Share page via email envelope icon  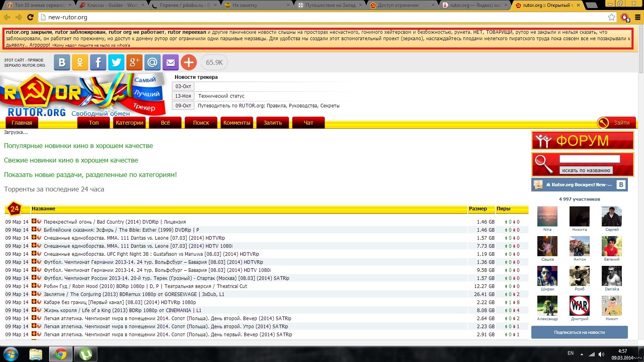coord(171,62)
